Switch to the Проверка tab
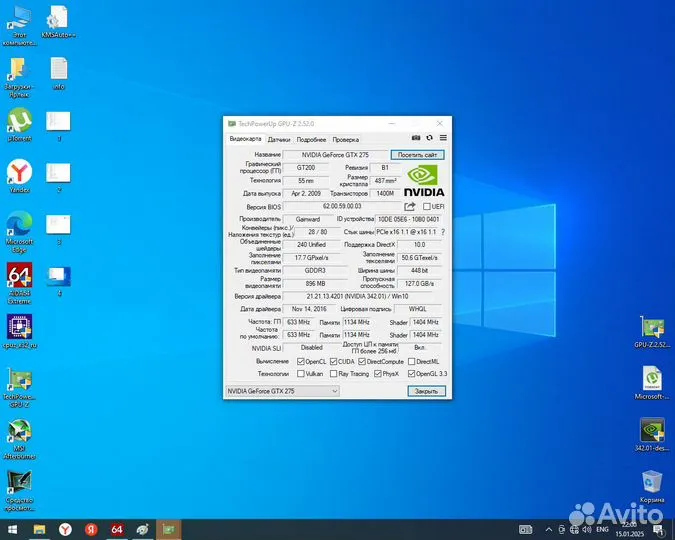 coord(346,140)
